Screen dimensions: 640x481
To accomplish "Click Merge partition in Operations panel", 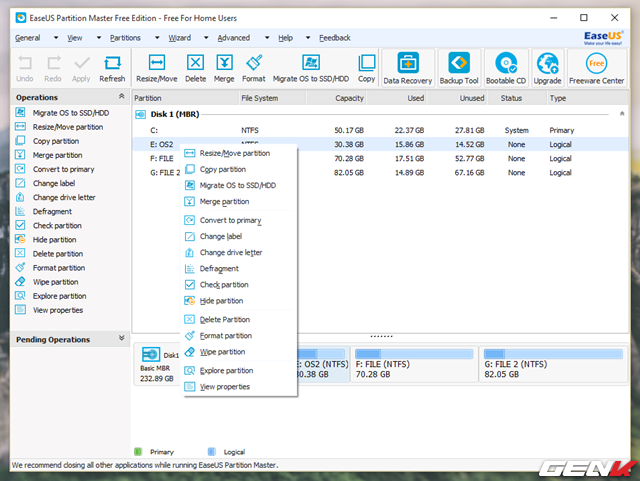I will 58,155.
